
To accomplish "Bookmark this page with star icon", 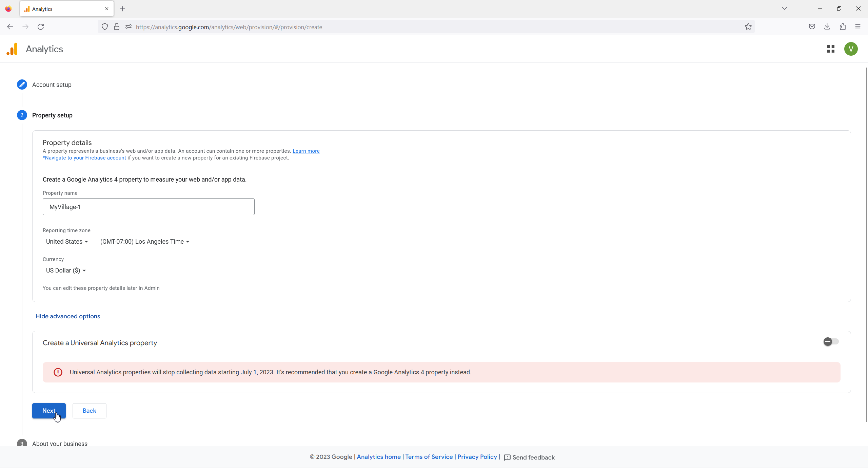I will pos(748,27).
